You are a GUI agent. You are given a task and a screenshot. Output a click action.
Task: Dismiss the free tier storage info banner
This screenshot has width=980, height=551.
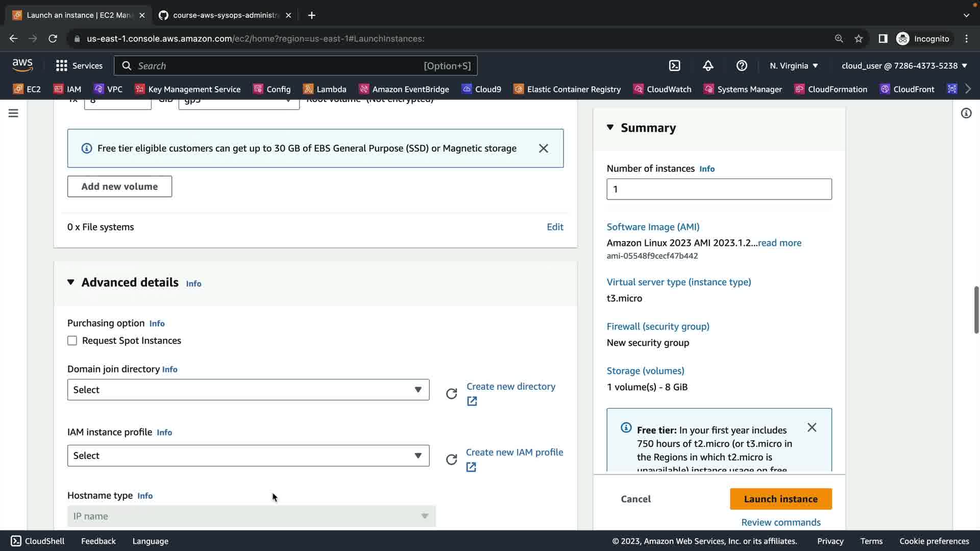pos(543,148)
